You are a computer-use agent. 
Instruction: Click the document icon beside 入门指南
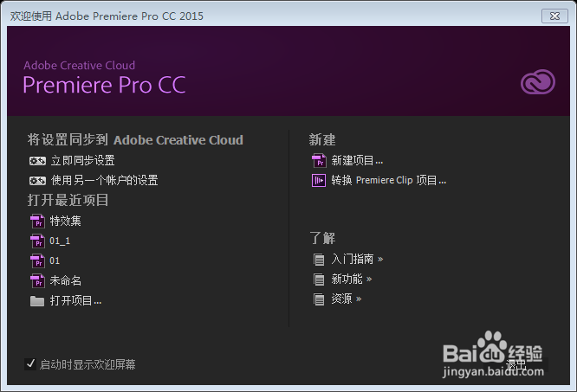(319, 260)
